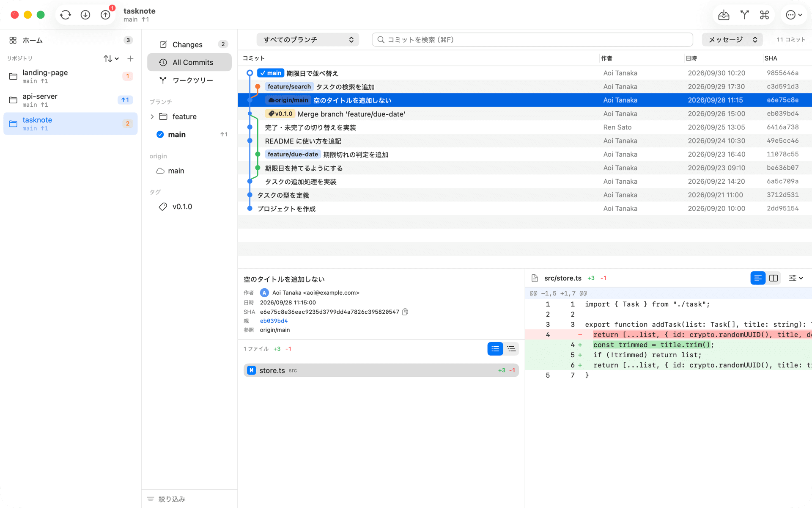Viewport: 812px width, 508px height.
Task: Click the stash tray icon
Action: coord(724,15)
